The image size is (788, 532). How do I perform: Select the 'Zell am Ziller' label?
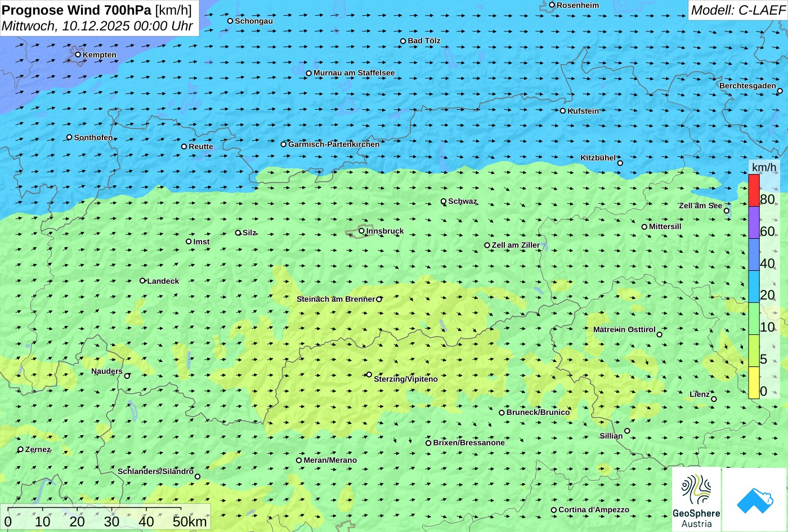coord(516,245)
